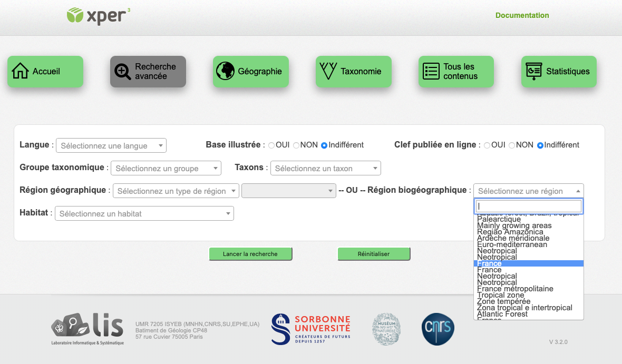Choose Região Amazônica in the list
Viewport: 622px width, 364px height.
tap(528, 232)
